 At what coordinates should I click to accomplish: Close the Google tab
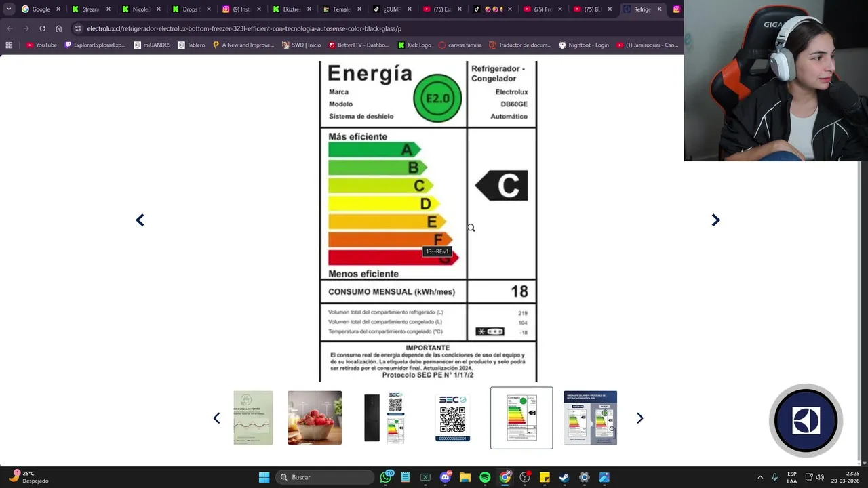[58, 9]
